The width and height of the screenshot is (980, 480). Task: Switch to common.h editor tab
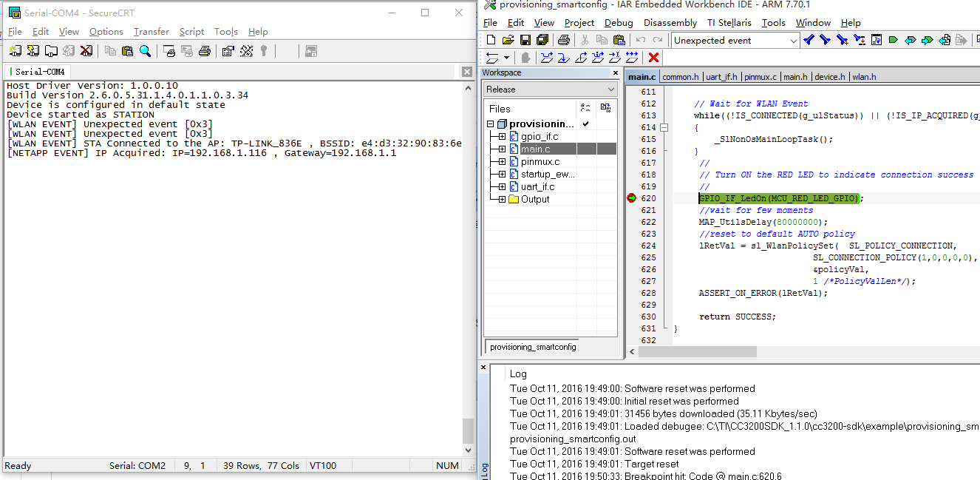tap(680, 77)
